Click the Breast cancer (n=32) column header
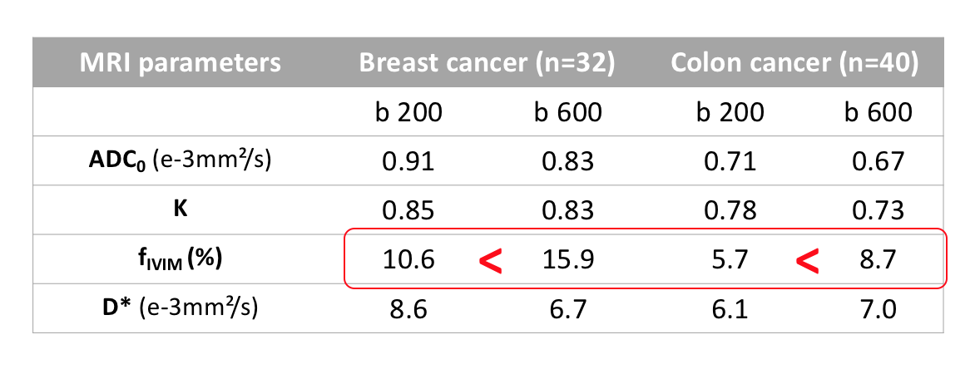 coord(487,63)
